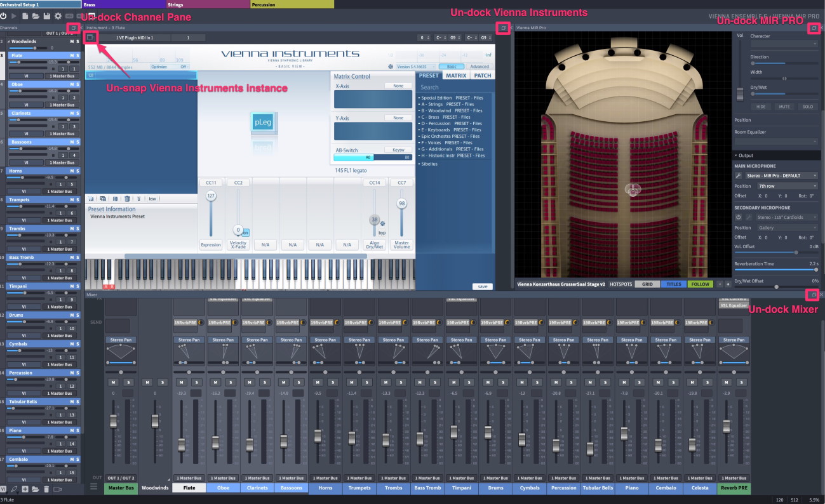The width and height of the screenshot is (825, 504).
Task: Open the MATRIX tab in preset browser
Action: [x=455, y=76]
